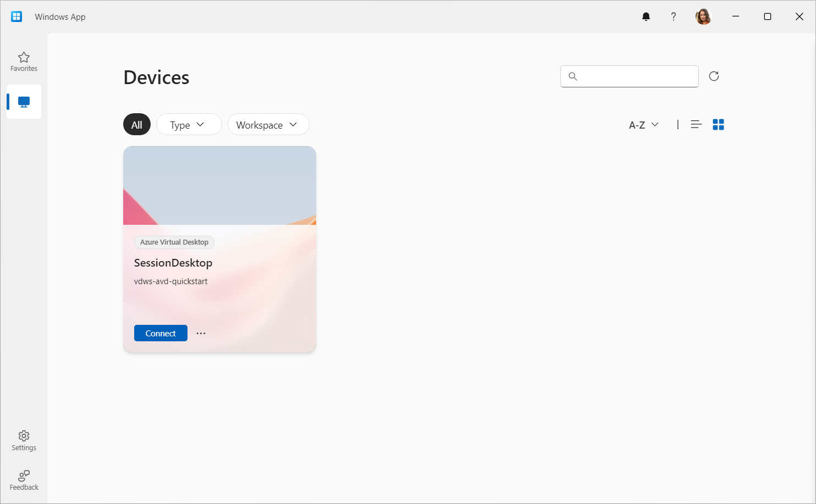Screen dimensions: 816x504
Task: Open the Feedback panel
Action: 24,480
